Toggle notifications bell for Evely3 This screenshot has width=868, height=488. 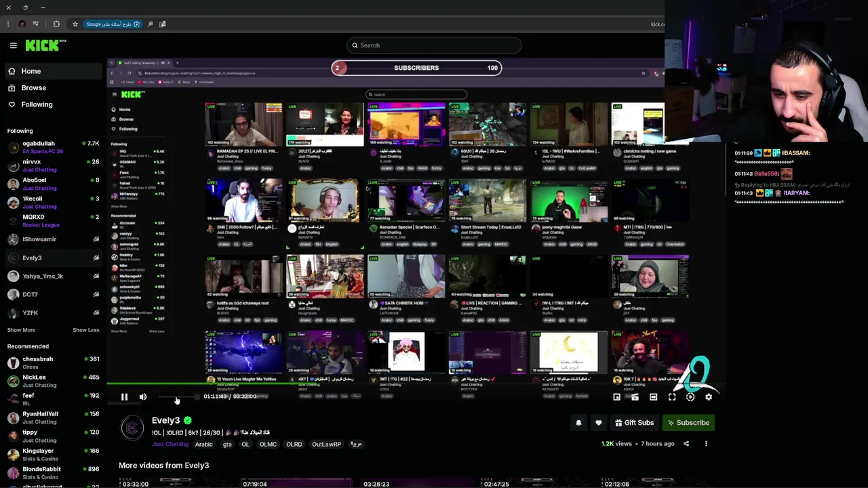click(578, 423)
